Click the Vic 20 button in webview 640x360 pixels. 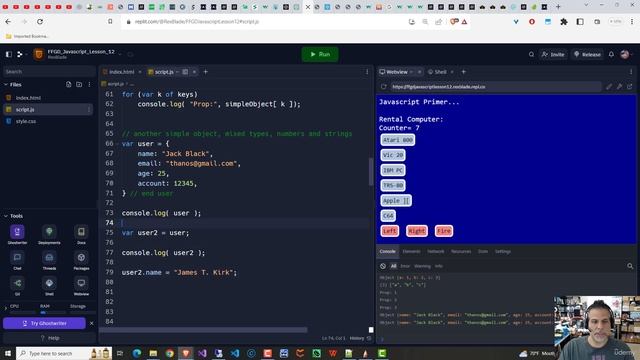(393, 155)
